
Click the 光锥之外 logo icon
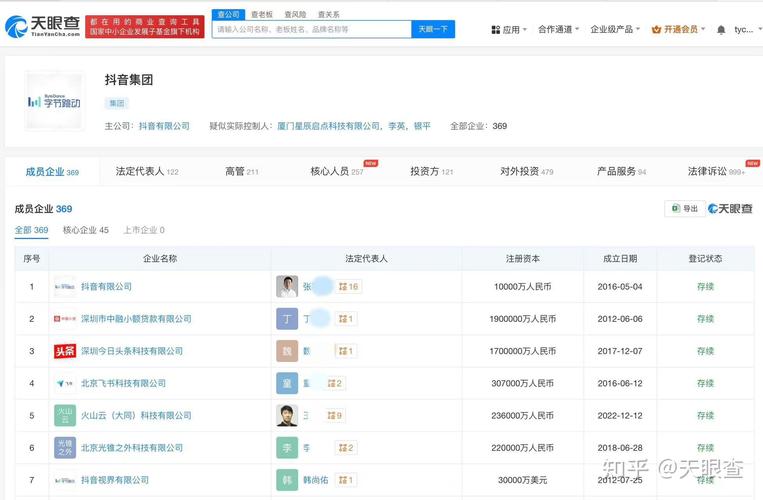[x=65, y=447]
